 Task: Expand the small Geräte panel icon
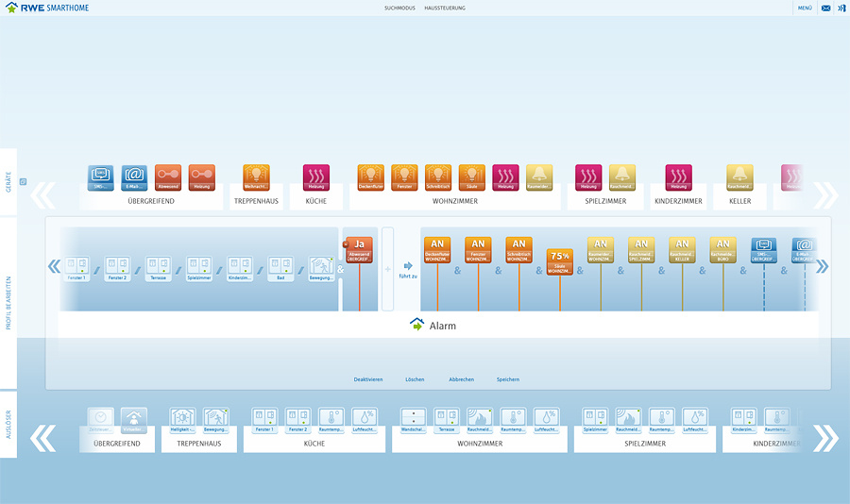tap(23, 182)
